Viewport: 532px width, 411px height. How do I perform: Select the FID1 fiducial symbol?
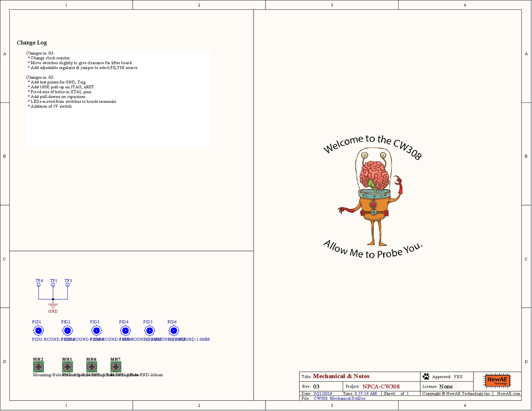coord(39,330)
